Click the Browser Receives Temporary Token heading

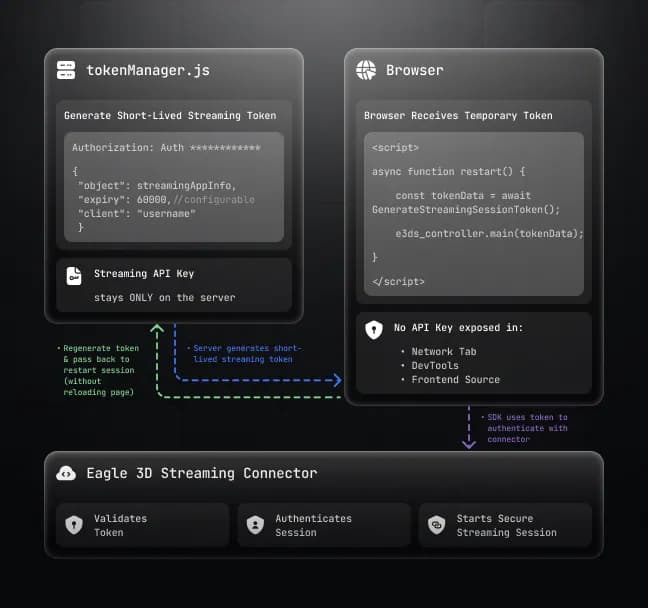pyautogui.click(x=458, y=116)
